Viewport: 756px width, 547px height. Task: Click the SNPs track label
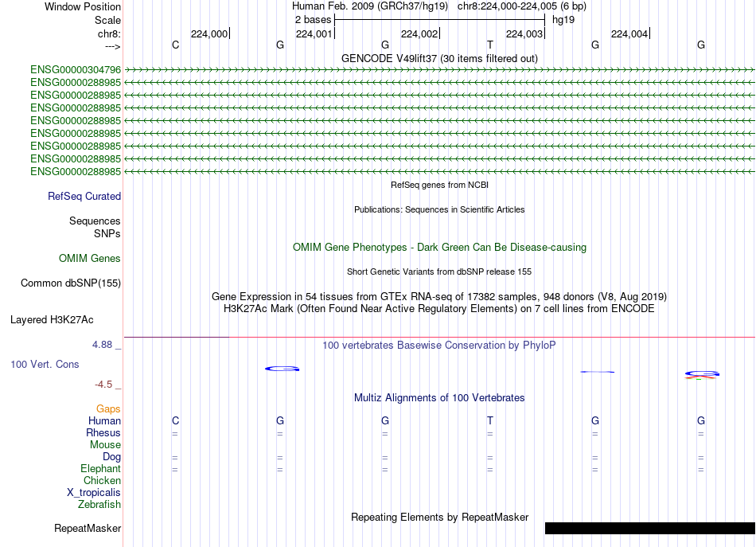coord(107,233)
